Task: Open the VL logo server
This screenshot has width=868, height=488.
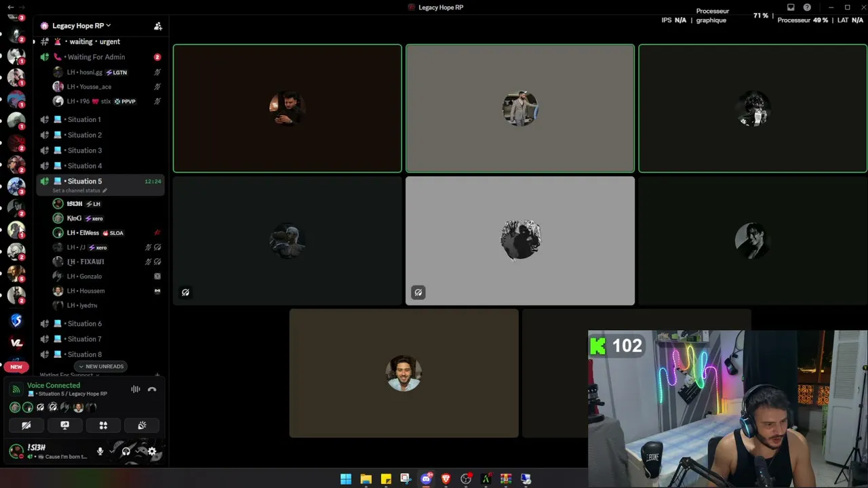Action: pos(17,343)
